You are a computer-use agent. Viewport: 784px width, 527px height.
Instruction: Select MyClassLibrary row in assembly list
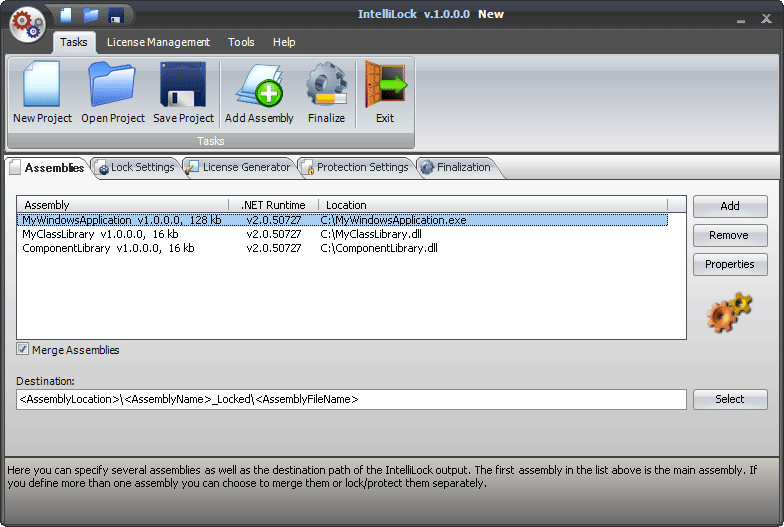100,234
